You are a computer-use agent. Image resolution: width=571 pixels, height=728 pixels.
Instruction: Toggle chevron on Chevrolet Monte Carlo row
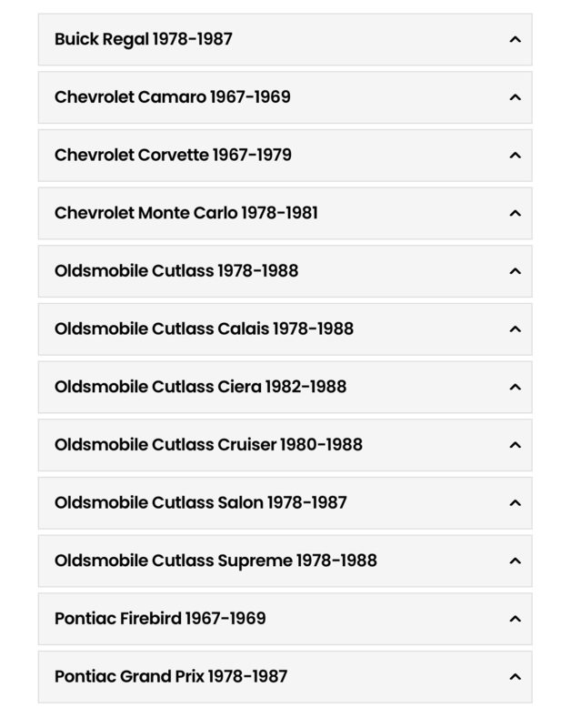point(515,214)
